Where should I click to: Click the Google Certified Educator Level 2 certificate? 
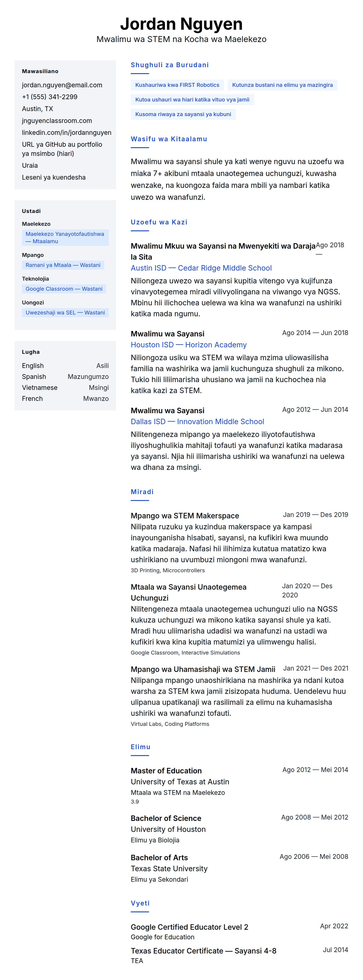(189, 927)
